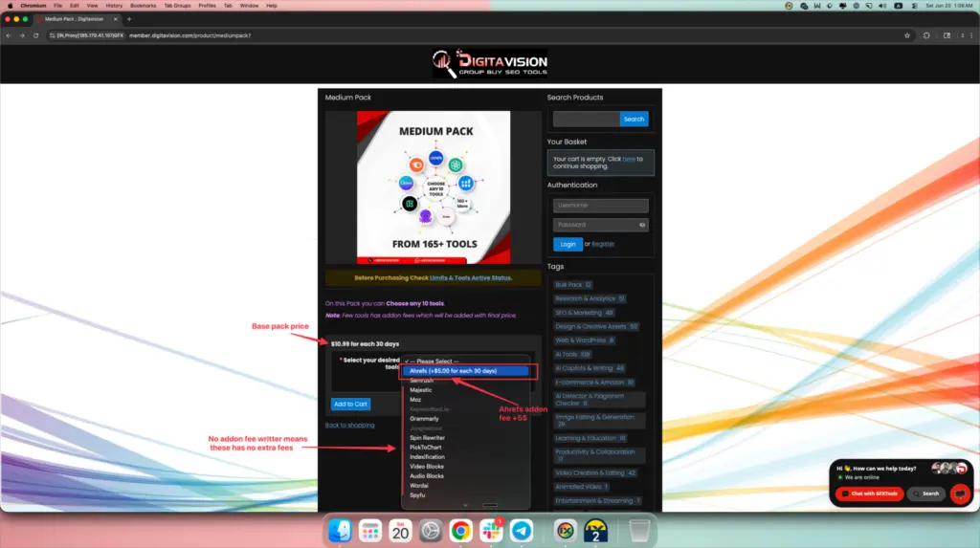Open the SEO & Marketing tag

pyautogui.click(x=585, y=313)
